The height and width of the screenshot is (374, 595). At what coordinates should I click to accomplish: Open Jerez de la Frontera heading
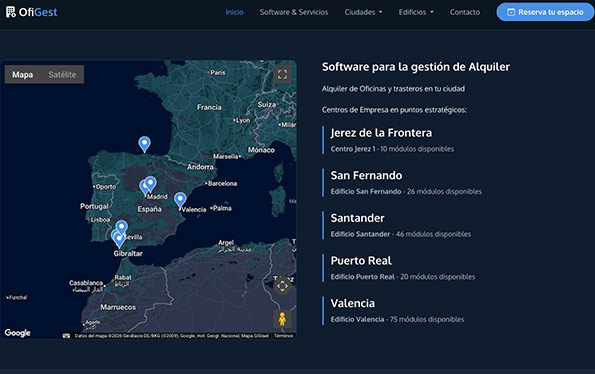click(x=381, y=133)
